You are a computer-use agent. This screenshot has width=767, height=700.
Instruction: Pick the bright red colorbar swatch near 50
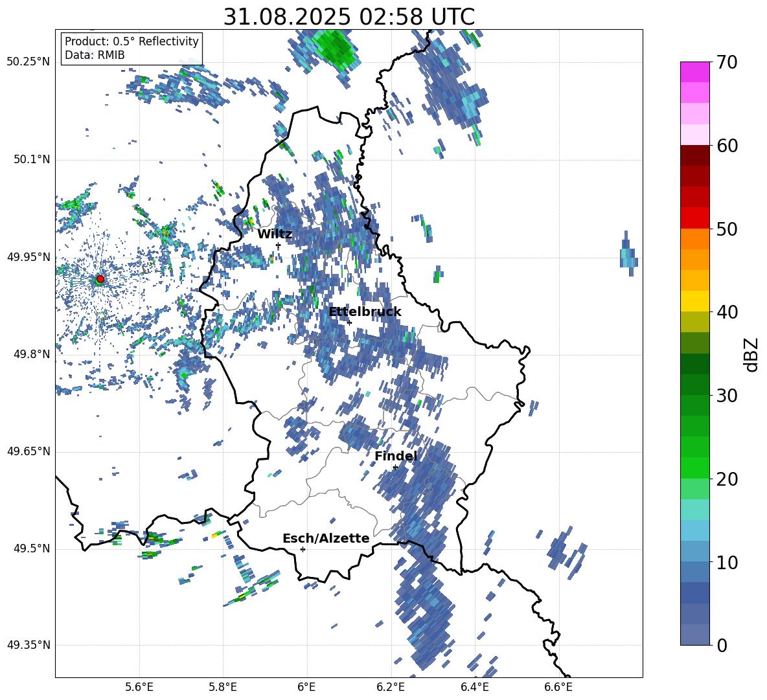694,218
